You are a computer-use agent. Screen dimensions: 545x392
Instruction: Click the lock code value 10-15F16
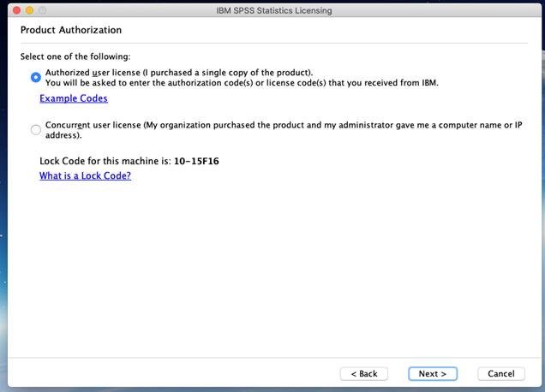pyautogui.click(x=196, y=161)
